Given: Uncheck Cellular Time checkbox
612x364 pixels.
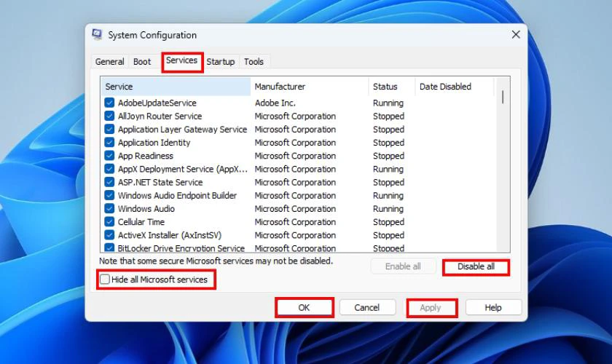Looking at the screenshot, I should coord(109,222).
